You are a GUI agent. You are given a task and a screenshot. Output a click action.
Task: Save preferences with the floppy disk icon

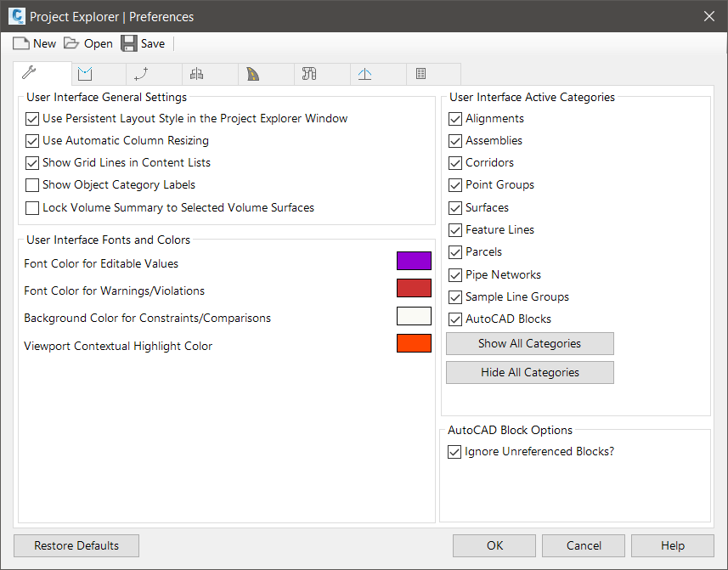pyautogui.click(x=129, y=43)
